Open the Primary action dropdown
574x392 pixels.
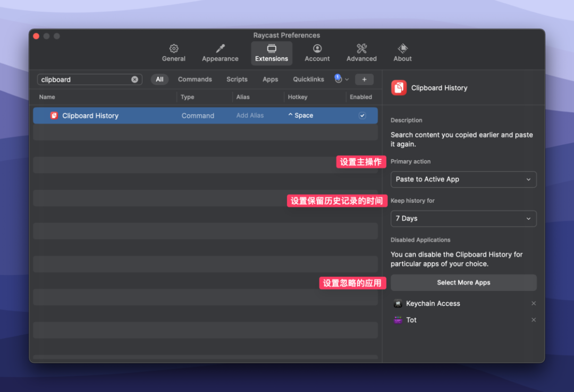click(463, 180)
